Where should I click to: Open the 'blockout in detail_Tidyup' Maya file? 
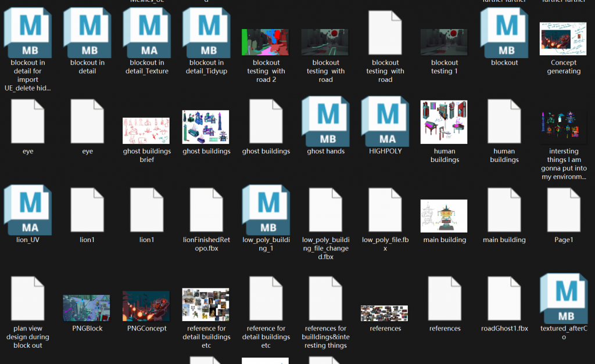click(x=206, y=33)
